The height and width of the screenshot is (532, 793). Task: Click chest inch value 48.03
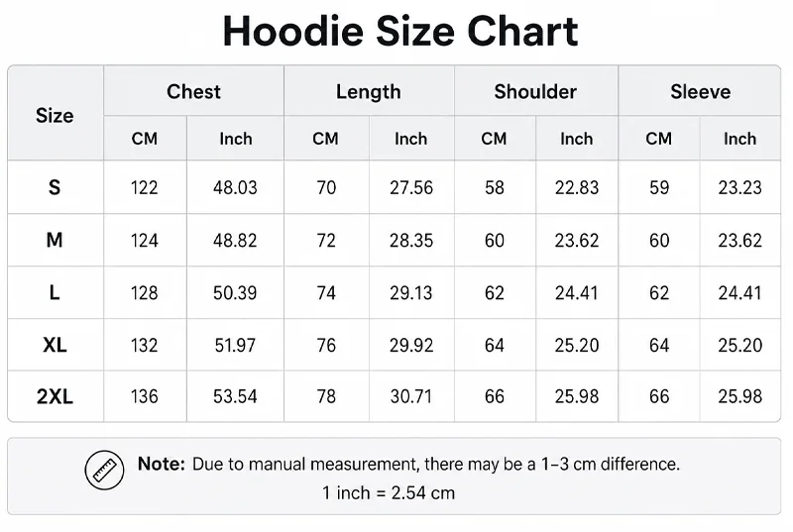[235, 188]
